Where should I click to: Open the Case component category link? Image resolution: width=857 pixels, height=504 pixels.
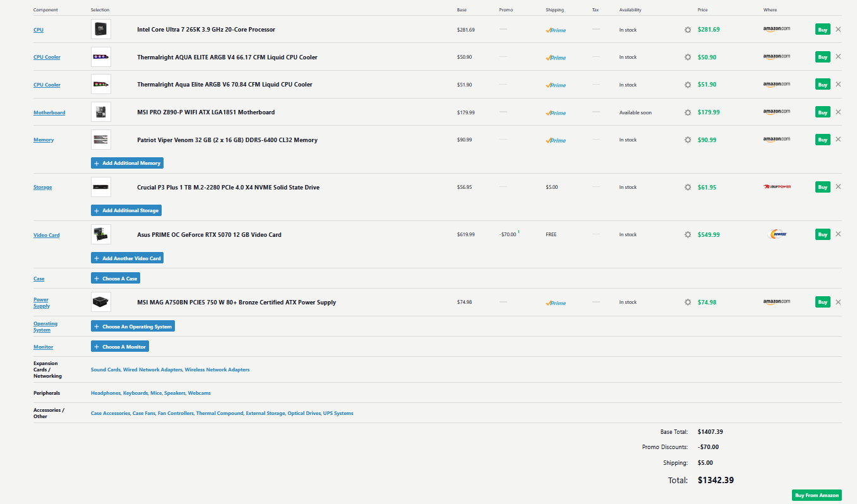pos(39,279)
